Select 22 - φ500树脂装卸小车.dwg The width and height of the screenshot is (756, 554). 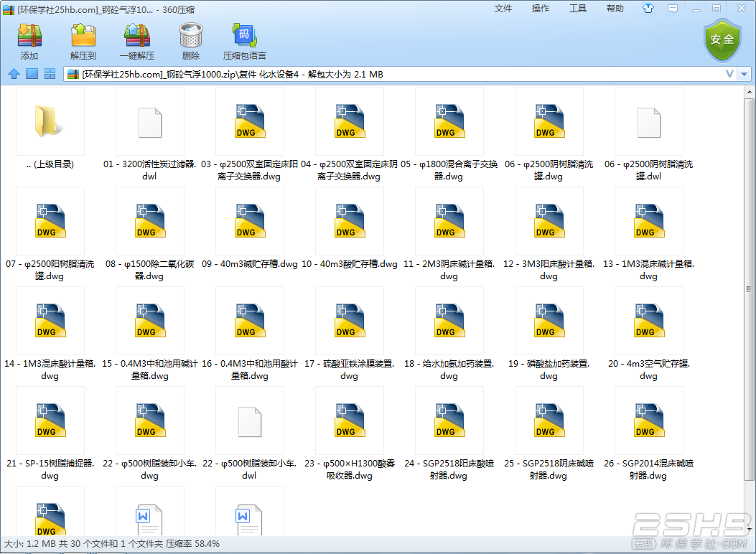coord(149,433)
